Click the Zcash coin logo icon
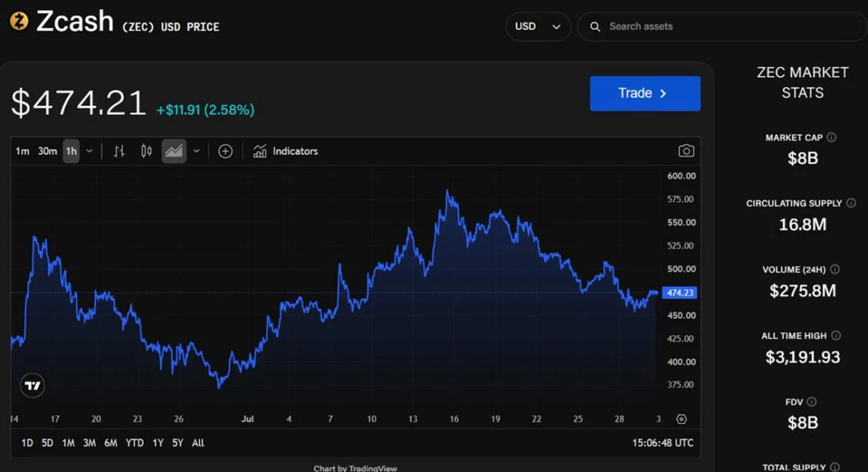The height and width of the screenshot is (472, 868). pyautogui.click(x=20, y=21)
